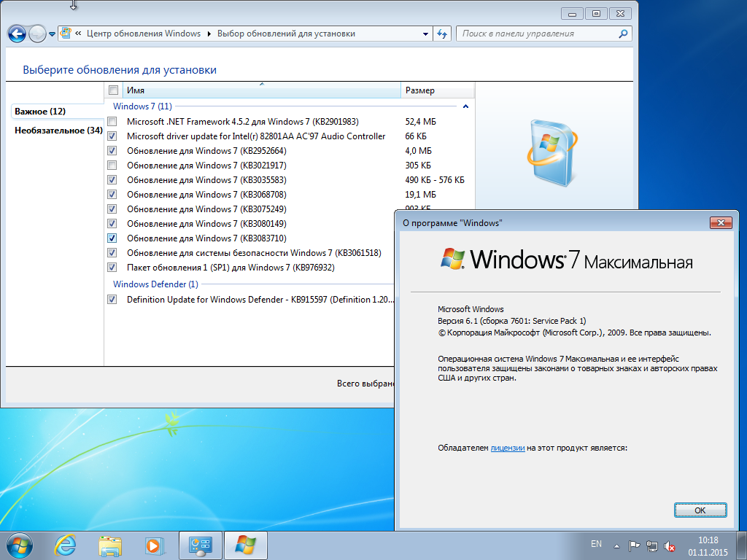Select the Пакет обновления 1 (SP1) row text

pos(231,268)
